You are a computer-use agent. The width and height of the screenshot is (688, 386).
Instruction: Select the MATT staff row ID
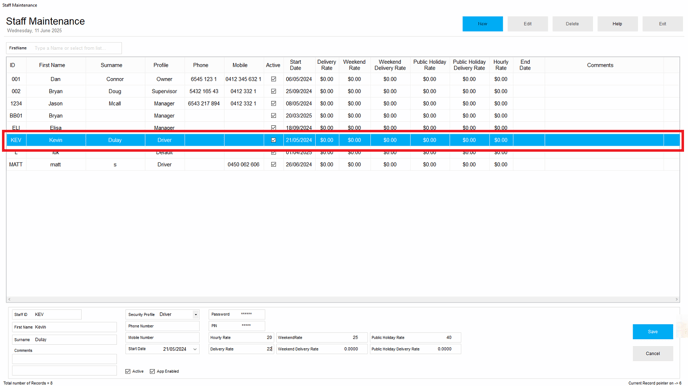pyautogui.click(x=16, y=164)
